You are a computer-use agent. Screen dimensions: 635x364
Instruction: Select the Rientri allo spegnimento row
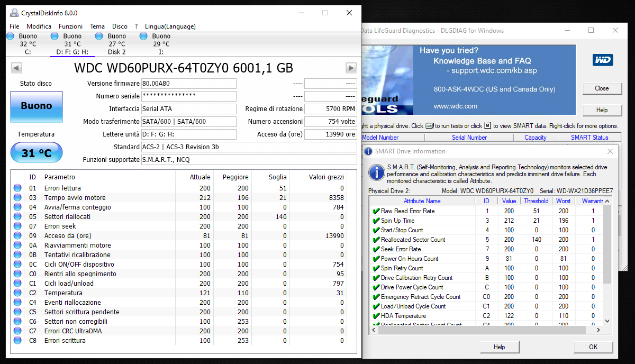coord(179,274)
